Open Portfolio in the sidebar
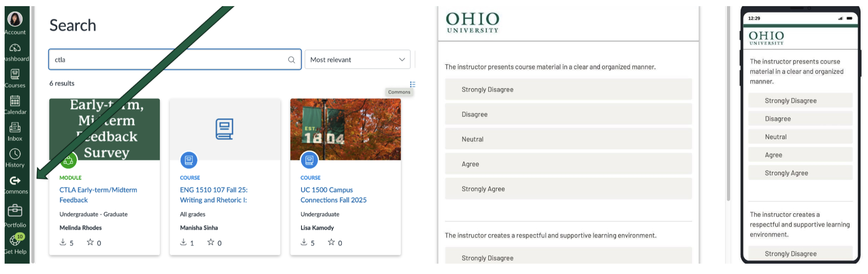Image resolution: width=868 pixels, height=274 pixels. [x=15, y=215]
